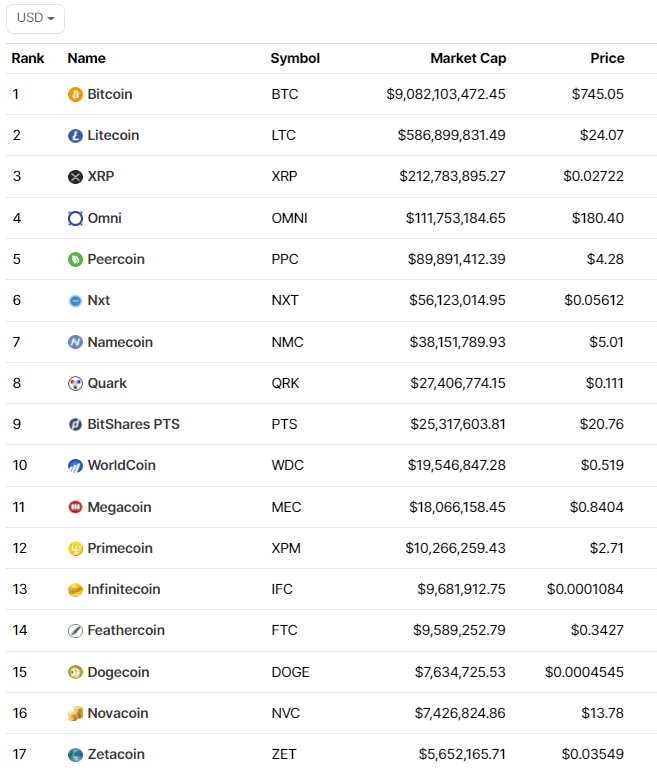This screenshot has height=770, width=657.
Task: Click the Novacoin gold coins icon
Action: 75,714
